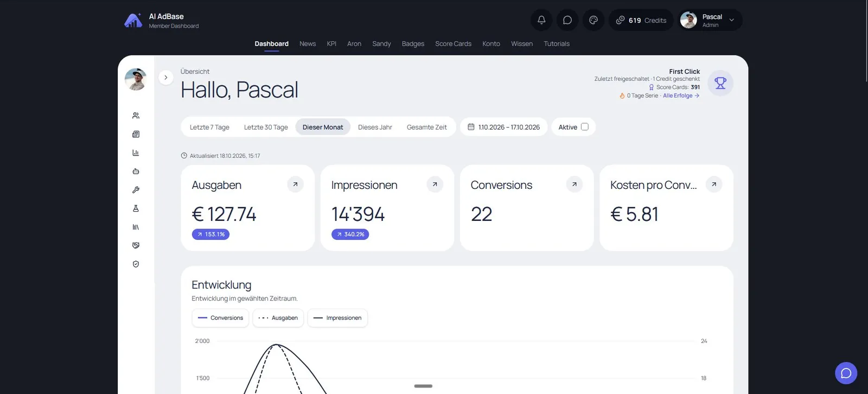Expand the Pascal Admin user menu
Viewport: 868px width, 394px height.
pos(711,20)
